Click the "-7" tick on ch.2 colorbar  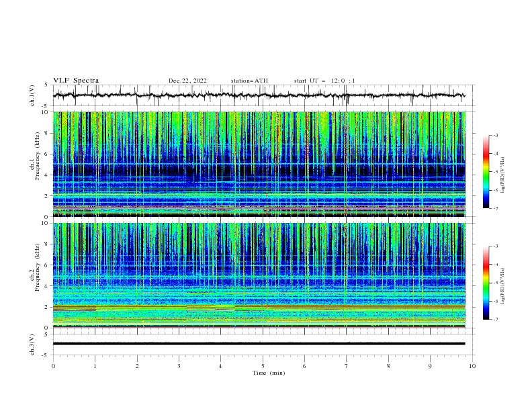(x=495, y=320)
